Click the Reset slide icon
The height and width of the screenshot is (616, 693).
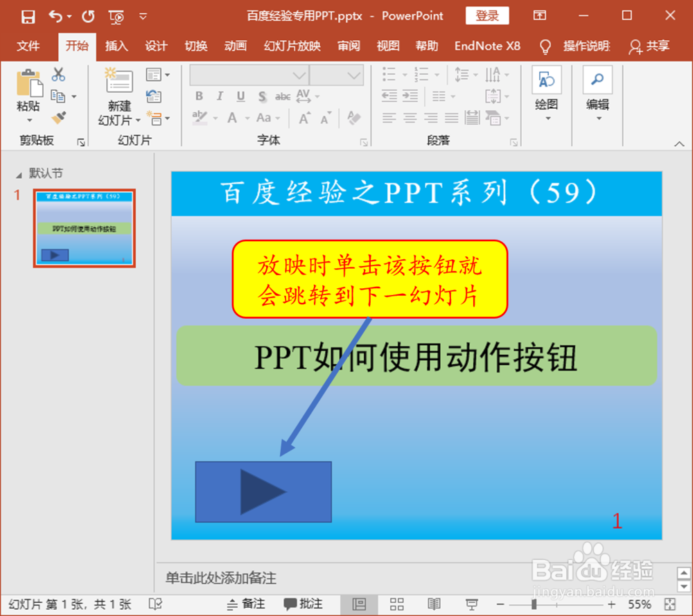[153, 96]
